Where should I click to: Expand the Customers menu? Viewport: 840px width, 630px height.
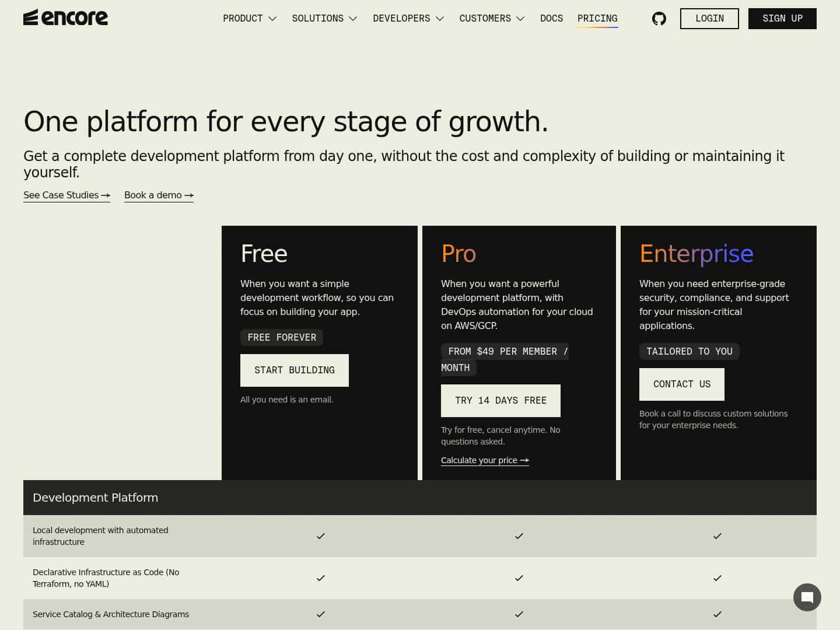492,19
